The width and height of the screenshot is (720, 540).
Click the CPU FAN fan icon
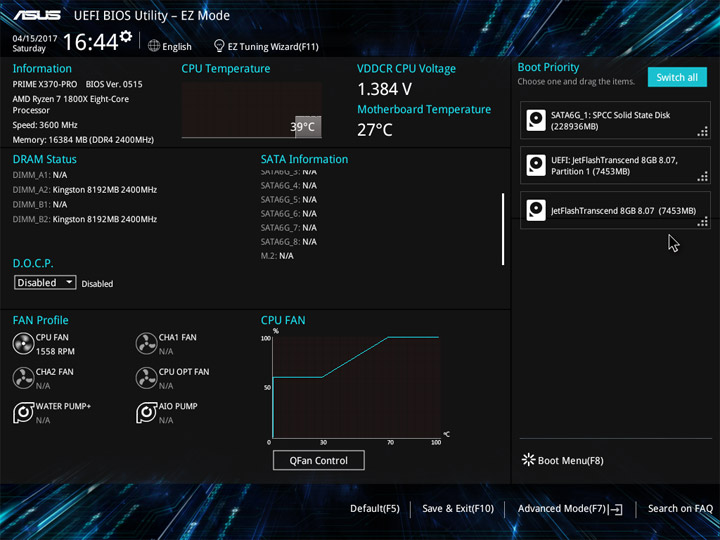tap(23, 344)
